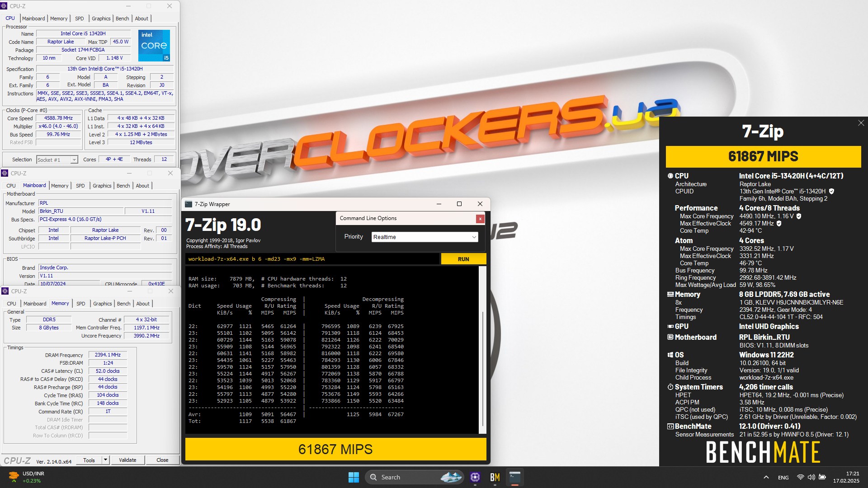This screenshot has height=488, width=868.
Task: Click verified shield beside Max Core Frequency
Action: click(799, 216)
